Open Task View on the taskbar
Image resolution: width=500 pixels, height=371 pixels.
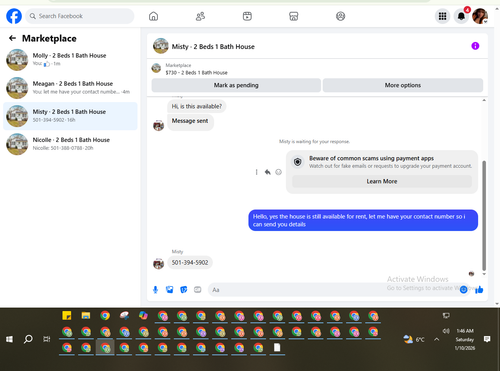[47, 339]
